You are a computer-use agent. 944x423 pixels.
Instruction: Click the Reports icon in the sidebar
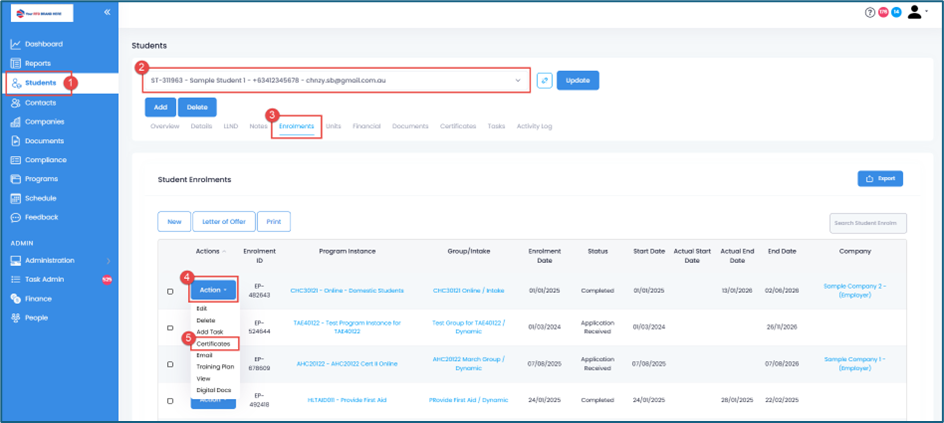[16, 63]
